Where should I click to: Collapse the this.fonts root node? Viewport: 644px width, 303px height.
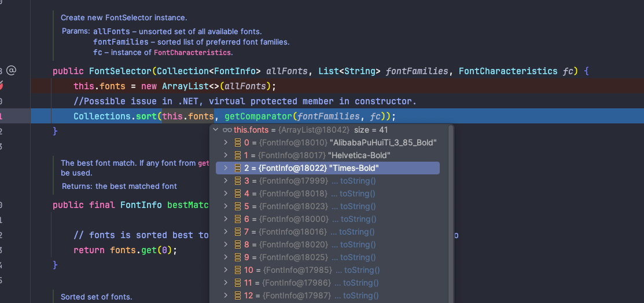[216, 130]
